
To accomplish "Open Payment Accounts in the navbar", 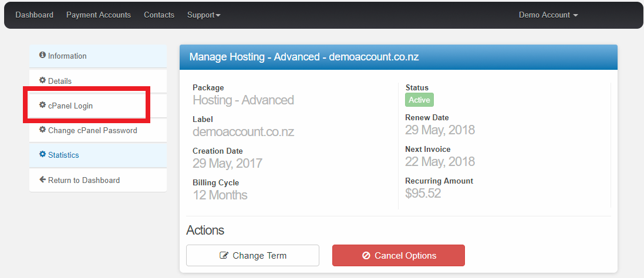I will [99, 15].
